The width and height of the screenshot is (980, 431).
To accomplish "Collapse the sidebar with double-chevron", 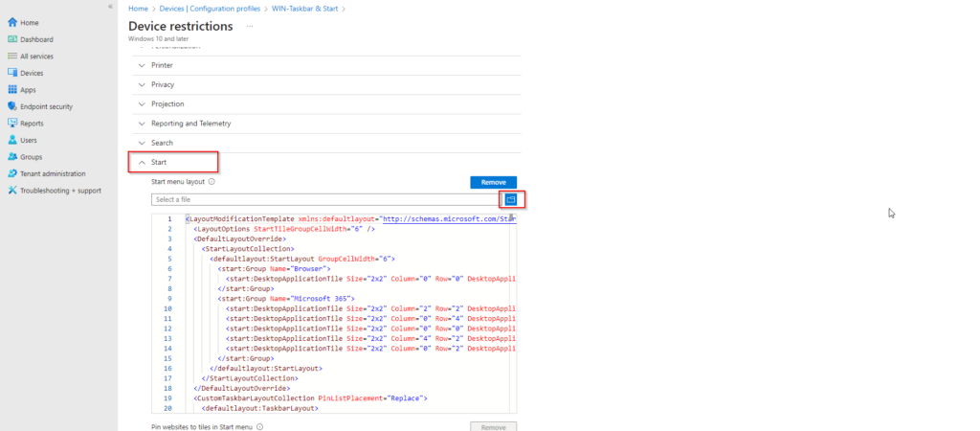I will click(x=111, y=6).
